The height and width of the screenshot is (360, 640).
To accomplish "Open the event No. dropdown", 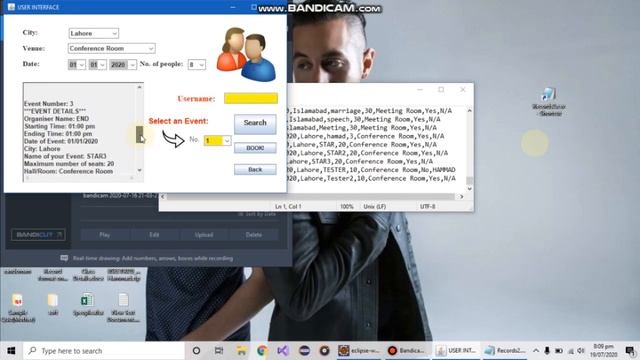I will (218, 140).
